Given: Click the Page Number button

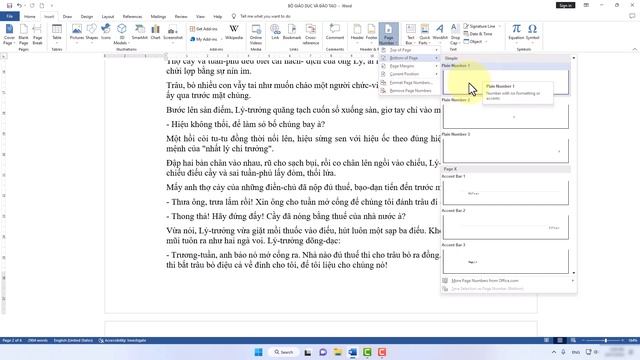Looking at the screenshot, I should 388,34.
